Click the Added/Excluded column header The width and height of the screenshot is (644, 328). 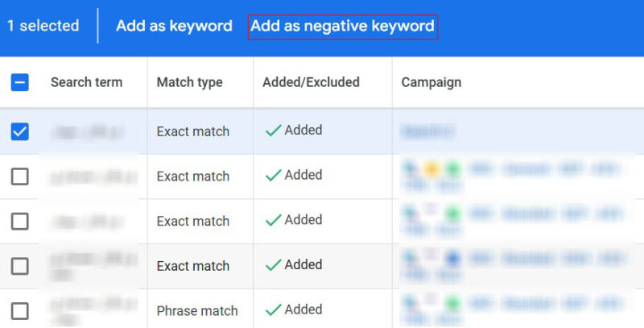coord(311,82)
